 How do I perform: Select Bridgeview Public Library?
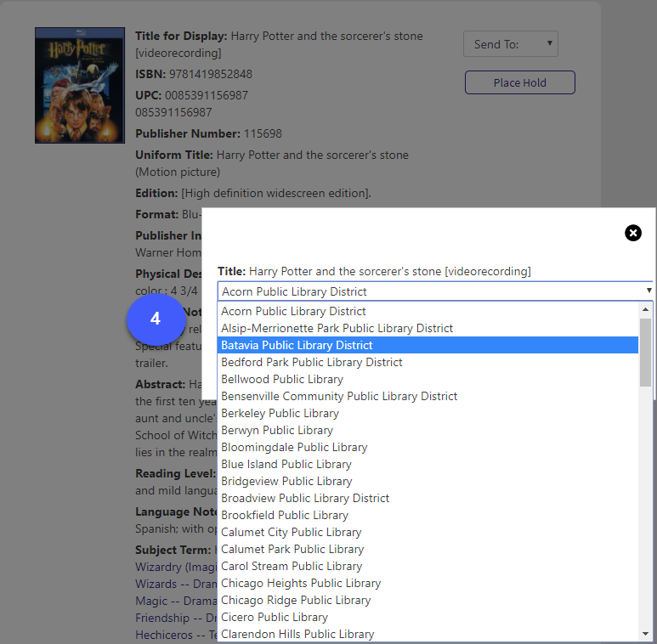(x=428, y=481)
